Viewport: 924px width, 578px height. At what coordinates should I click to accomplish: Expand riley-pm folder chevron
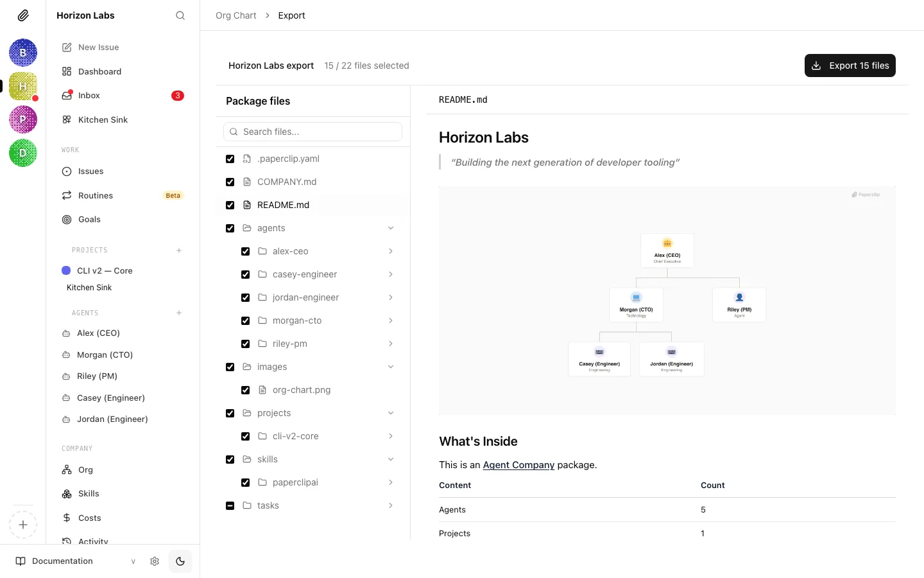[x=391, y=344]
